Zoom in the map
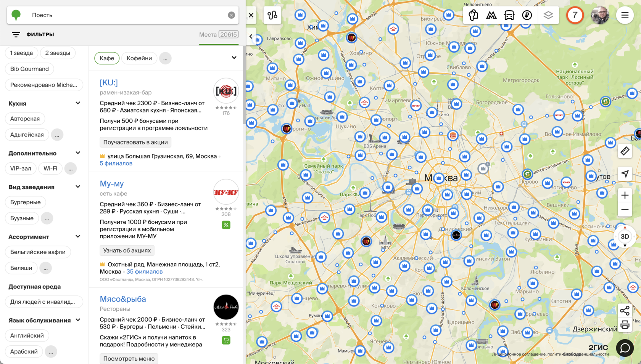Image resolution: width=641 pixels, height=364 pixels. [x=625, y=196]
